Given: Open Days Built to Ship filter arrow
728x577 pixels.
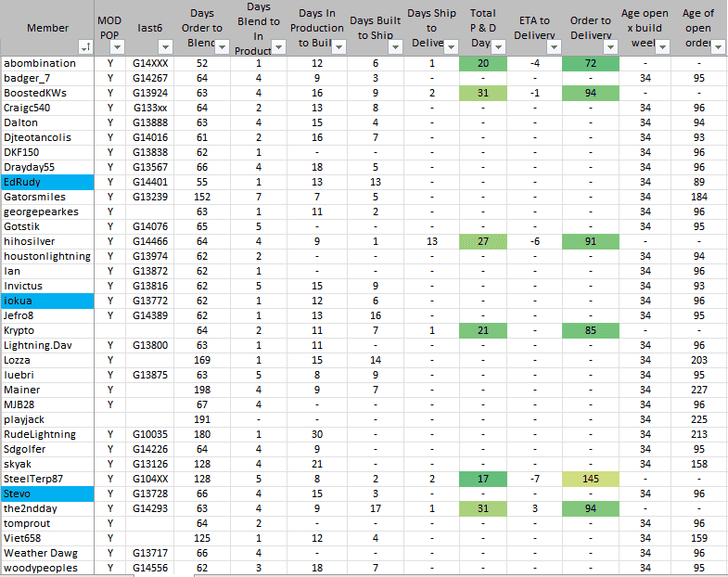Looking at the screenshot, I should (398, 47).
